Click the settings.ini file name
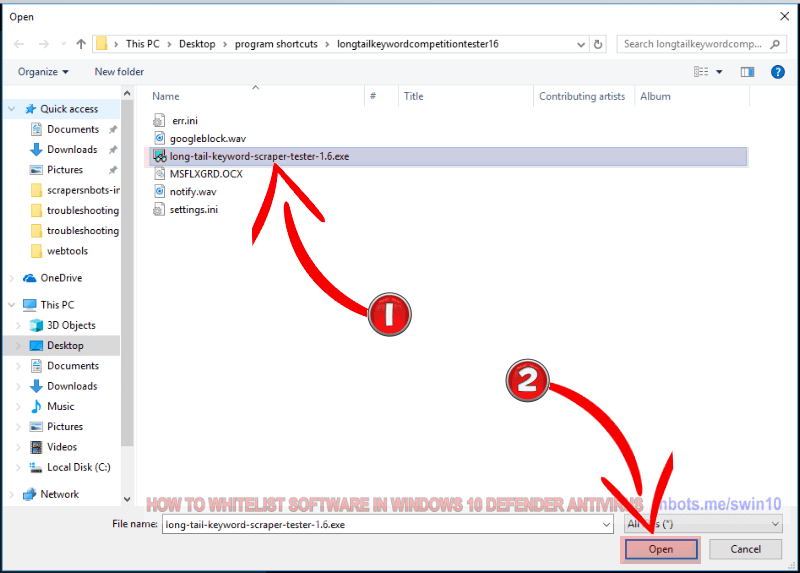800x573 pixels. click(194, 210)
